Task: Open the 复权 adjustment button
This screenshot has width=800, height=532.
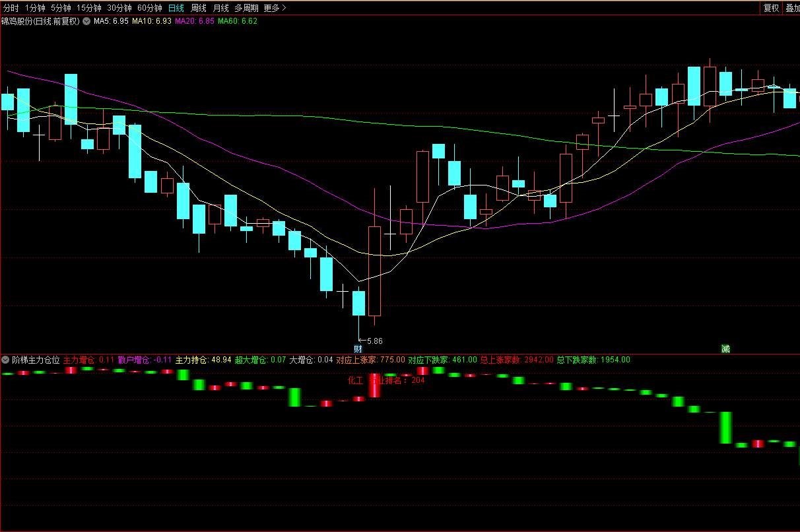Action: (770, 8)
